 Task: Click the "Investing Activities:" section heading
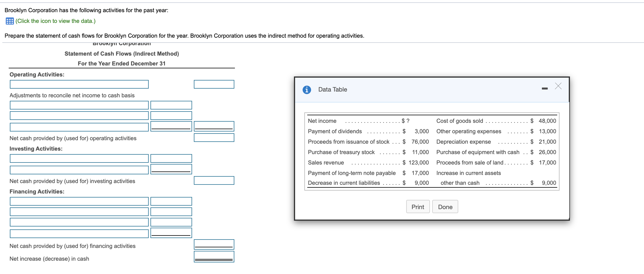click(x=36, y=149)
